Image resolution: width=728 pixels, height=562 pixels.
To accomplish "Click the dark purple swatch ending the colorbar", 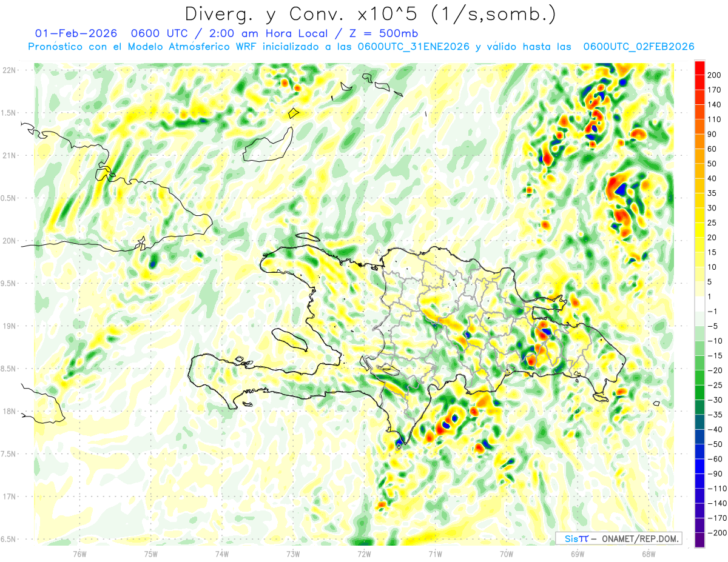I will pyautogui.click(x=700, y=540).
